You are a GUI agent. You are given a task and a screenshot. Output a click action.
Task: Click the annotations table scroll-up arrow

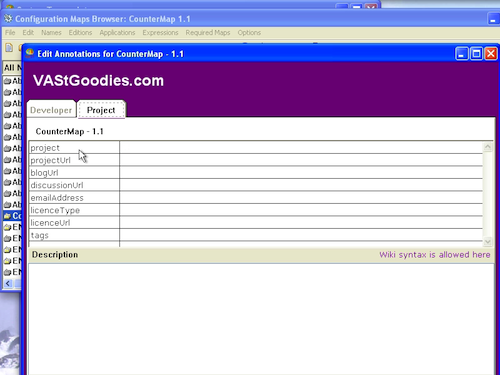point(488,147)
